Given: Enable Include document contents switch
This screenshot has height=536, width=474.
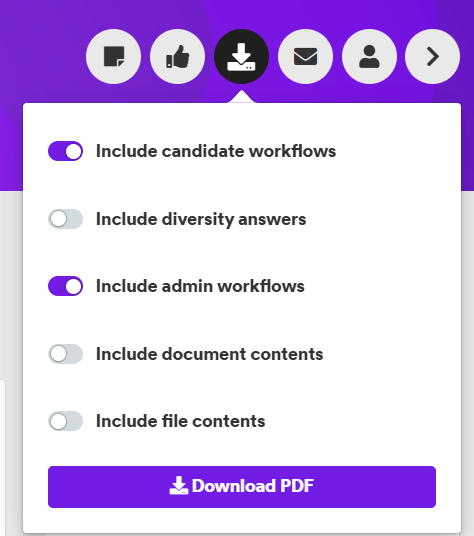Looking at the screenshot, I should (65, 354).
